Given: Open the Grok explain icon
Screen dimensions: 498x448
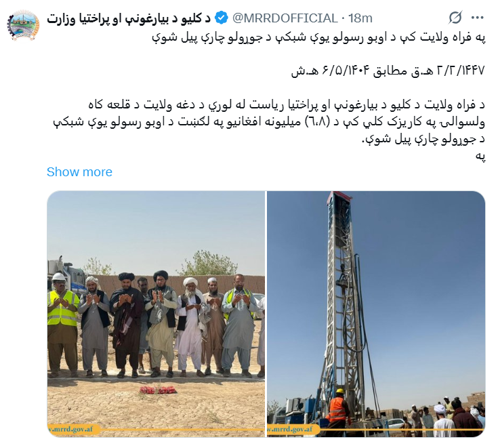Looking at the screenshot, I should pyautogui.click(x=455, y=18).
